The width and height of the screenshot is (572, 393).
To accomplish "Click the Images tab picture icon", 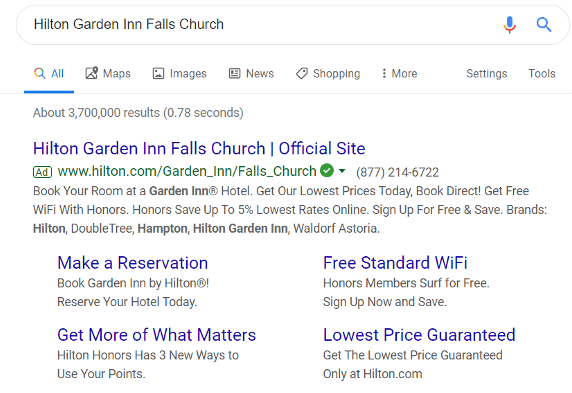I will [x=158, y=73].
